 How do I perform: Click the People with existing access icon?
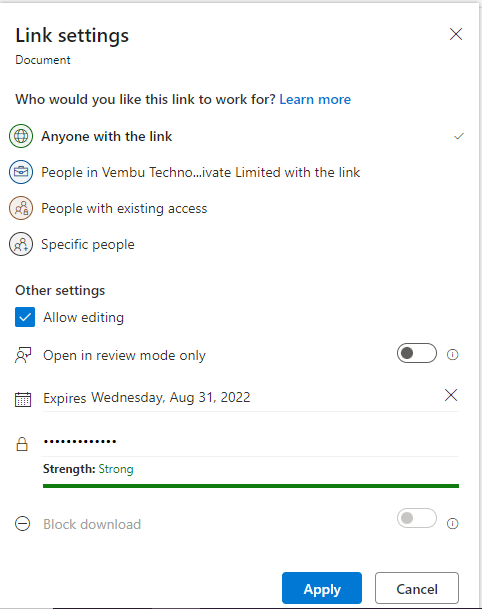tap(21, 208)
